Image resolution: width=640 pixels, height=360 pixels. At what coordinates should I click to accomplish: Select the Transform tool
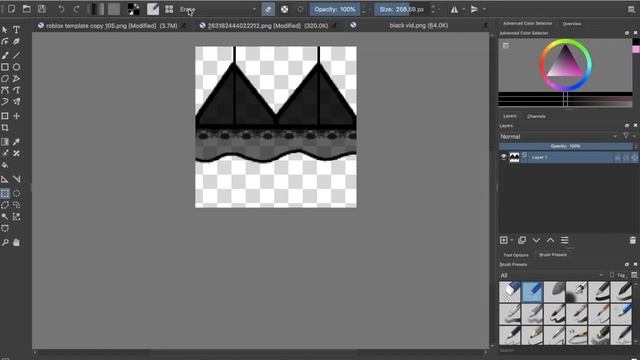point(5,116)
